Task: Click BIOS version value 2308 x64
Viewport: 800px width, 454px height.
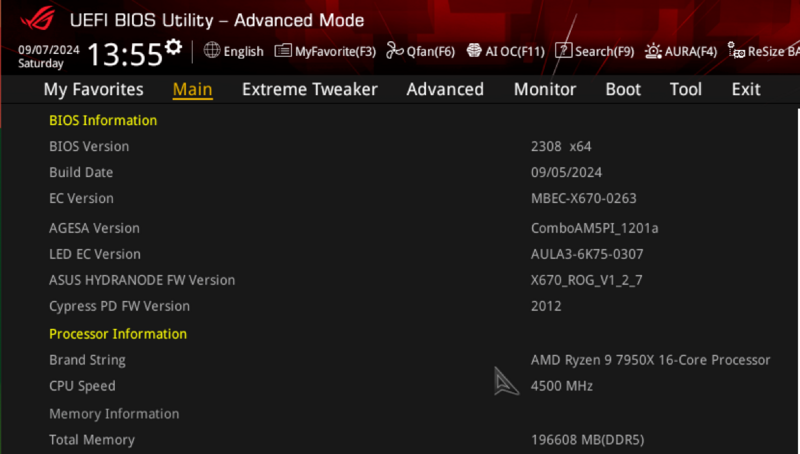Action: pos(561,146)
